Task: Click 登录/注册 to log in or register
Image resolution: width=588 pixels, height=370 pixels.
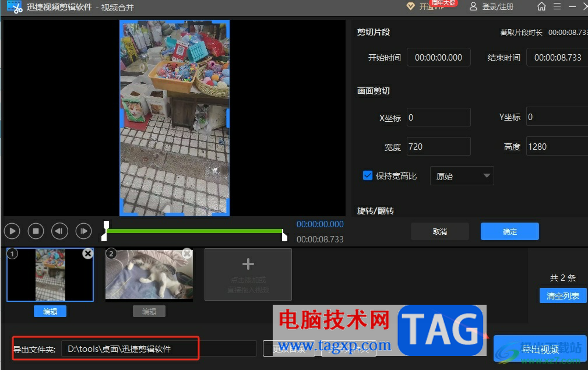Action: 491,7
